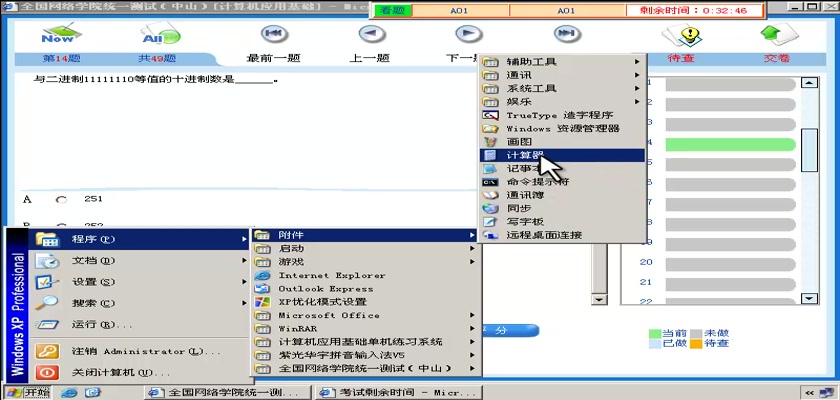Select answer A radio button 251
Viewport: 840px width, 400px height.
pyautogui.click(x=62, y=200)
